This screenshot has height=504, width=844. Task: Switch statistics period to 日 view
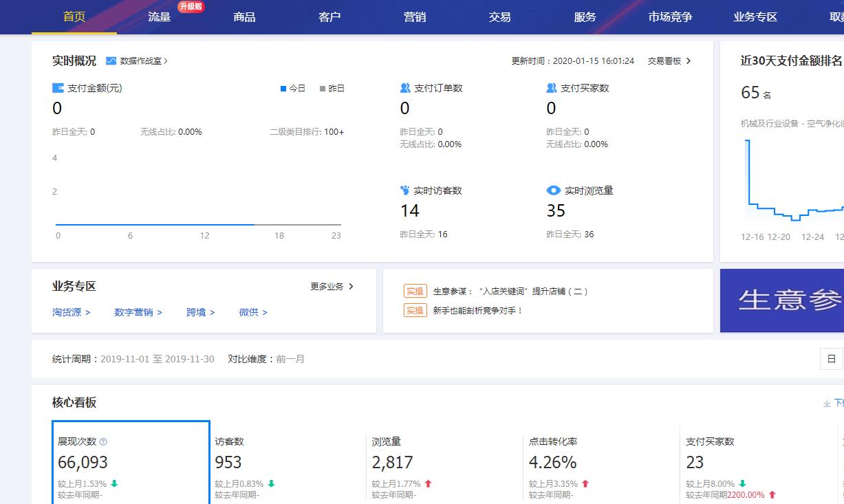coord(832,358)
